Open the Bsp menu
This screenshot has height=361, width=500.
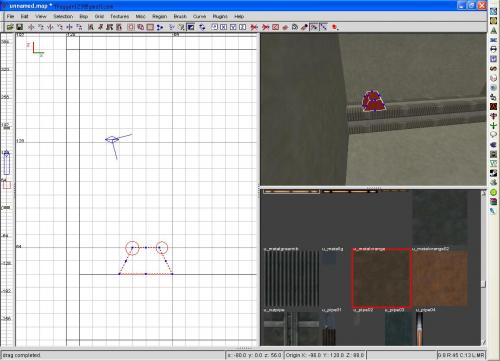pos(83,16)
